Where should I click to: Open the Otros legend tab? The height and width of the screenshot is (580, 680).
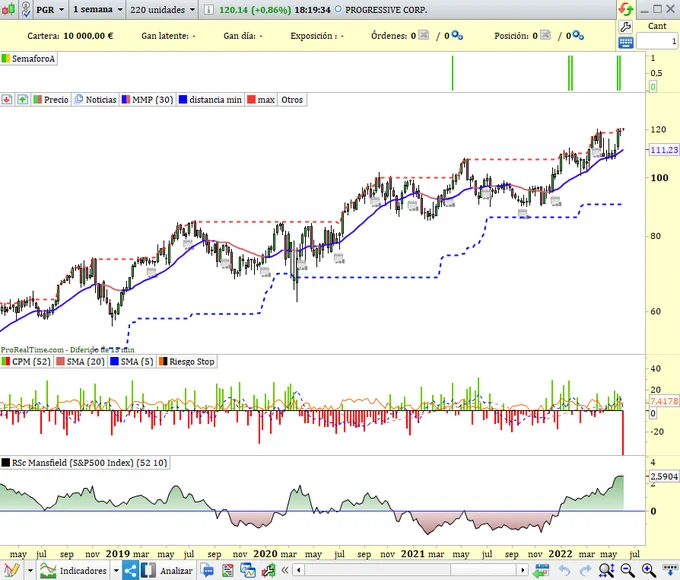(292, 100)
